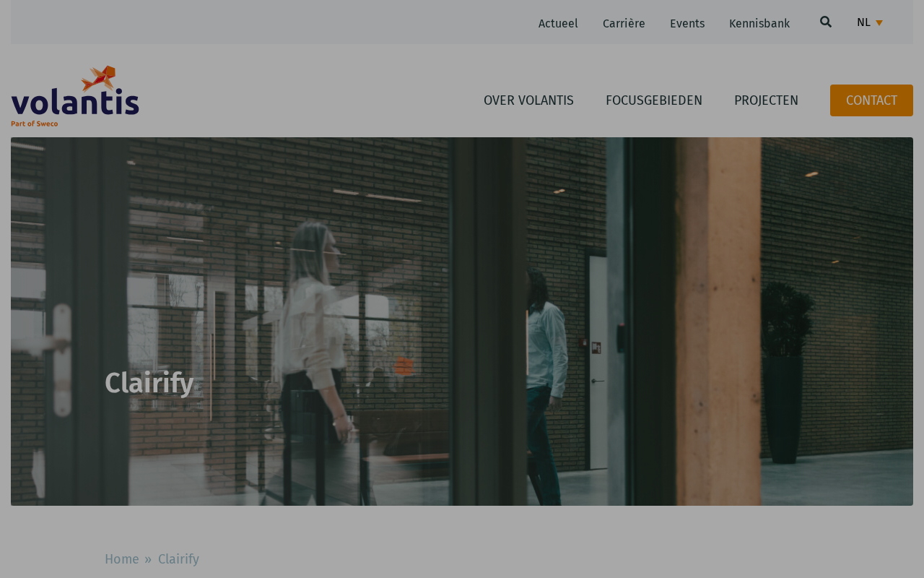This screenshot has width=924, height=578.
Task: Click Clairify in the breadcrumb trail
Action: [x=178, y=559]
